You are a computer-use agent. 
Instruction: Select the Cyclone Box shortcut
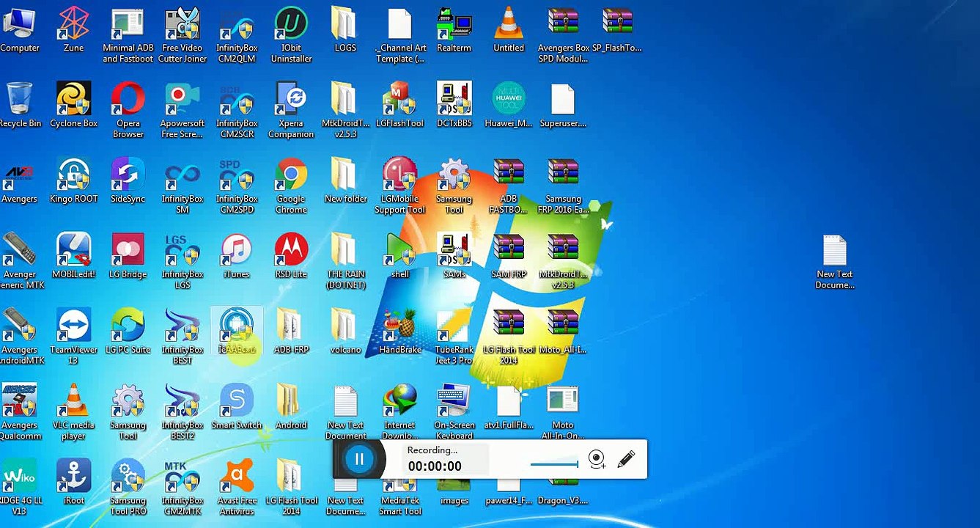(x=74, y=105)
